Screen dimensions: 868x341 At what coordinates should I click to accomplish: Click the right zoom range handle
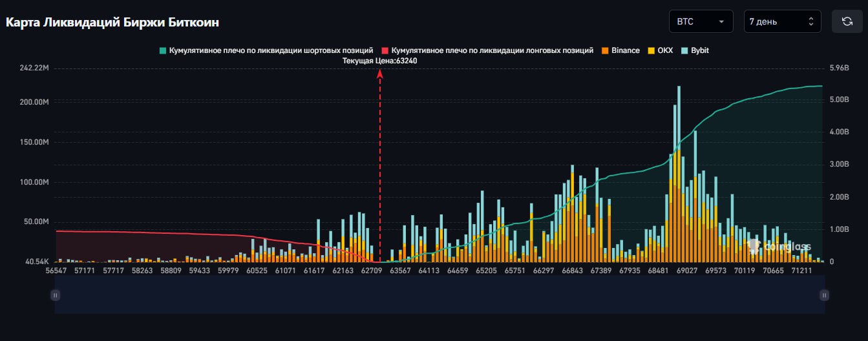click(x=824, y=295)
